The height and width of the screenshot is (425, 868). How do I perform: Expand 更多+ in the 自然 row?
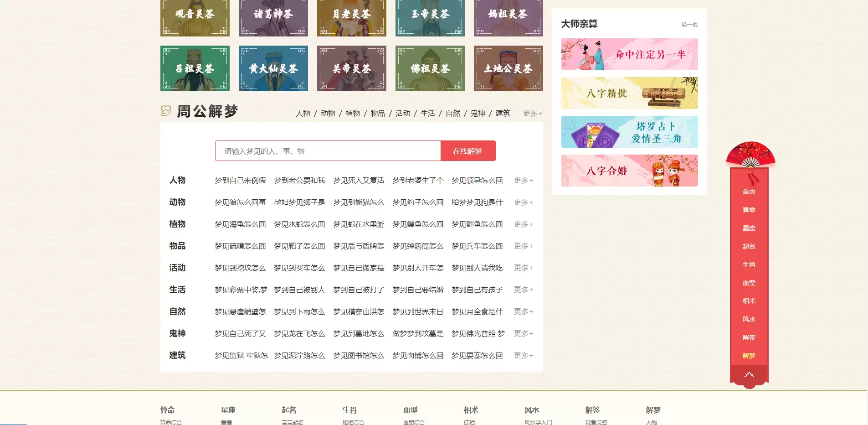[524, 311]
